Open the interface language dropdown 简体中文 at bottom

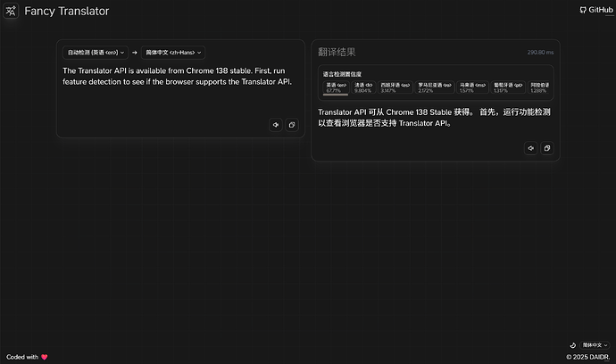595,345
